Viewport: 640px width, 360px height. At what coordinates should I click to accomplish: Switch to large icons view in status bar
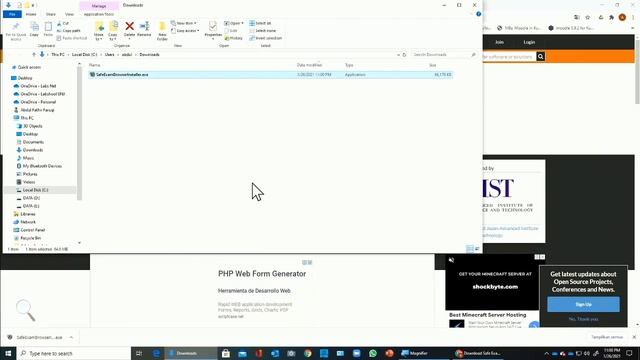coord(477,249)
